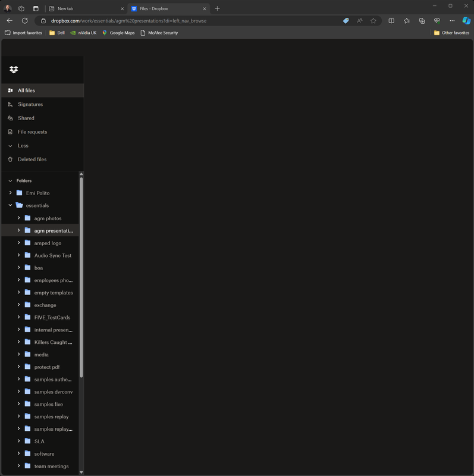Image resolution: width=474 pixels, height=476 pixels.
Task: Open the SLA folder
Action: [x=39, y=441]
